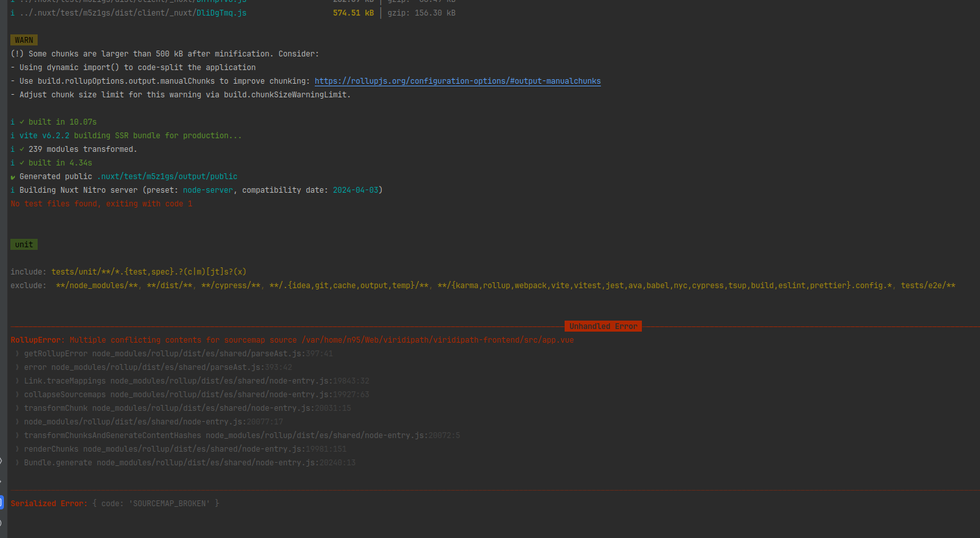
Task: Open the Link.traceMappings node-entry.js:19843:32 frame
Action: 197,381
